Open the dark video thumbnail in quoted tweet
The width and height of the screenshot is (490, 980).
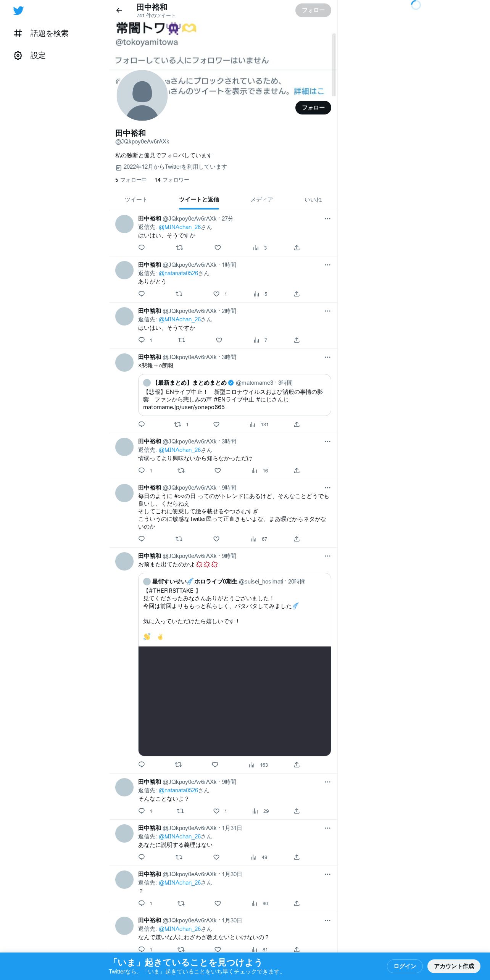point(235,701)
